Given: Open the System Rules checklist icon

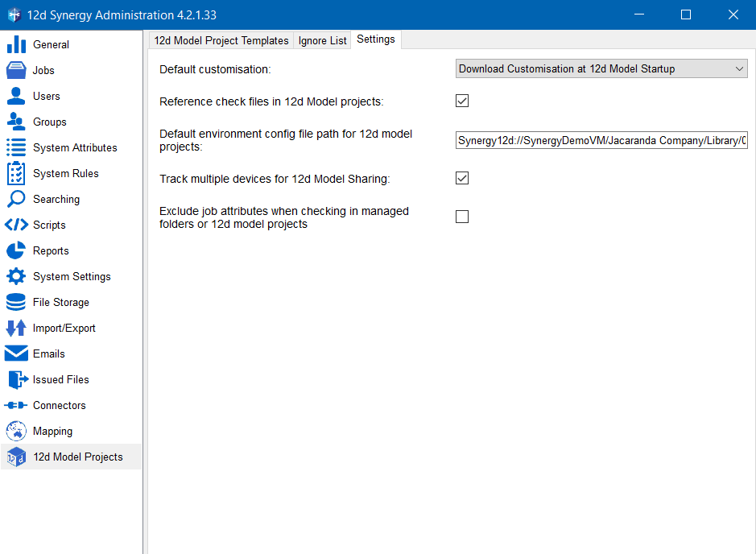Looking at the screenshot, I should tap(16, 173).
